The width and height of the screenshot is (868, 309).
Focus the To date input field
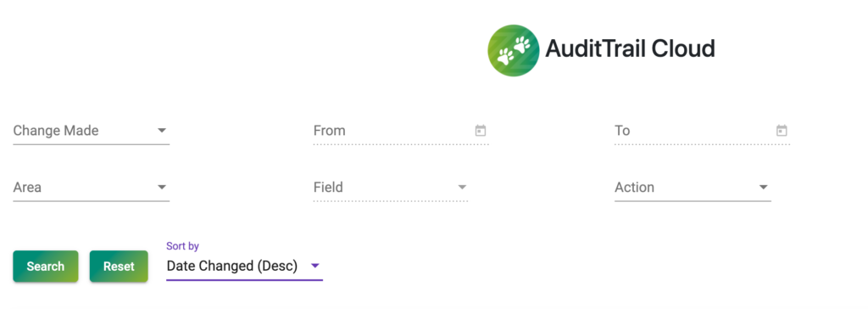702,132
